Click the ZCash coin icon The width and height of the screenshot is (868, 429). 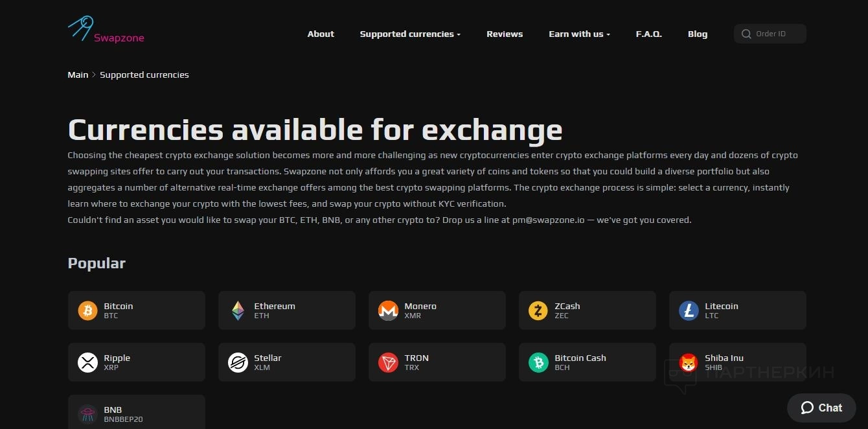click(x=538, y=310)
